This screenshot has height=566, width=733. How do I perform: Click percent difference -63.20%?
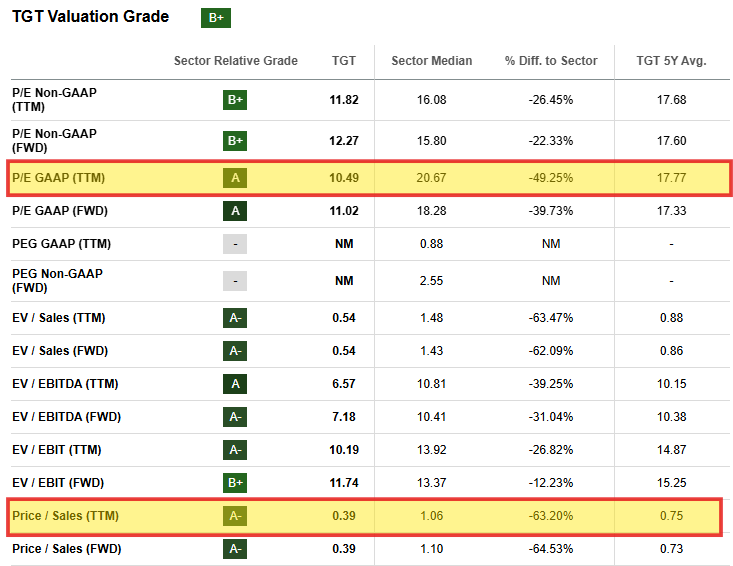click(x=551, y=516)
